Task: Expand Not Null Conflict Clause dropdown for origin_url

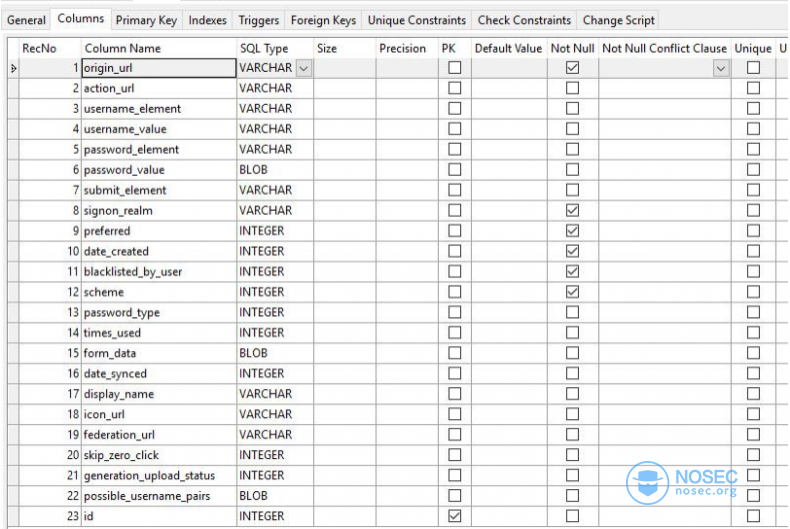Action: 721,68
